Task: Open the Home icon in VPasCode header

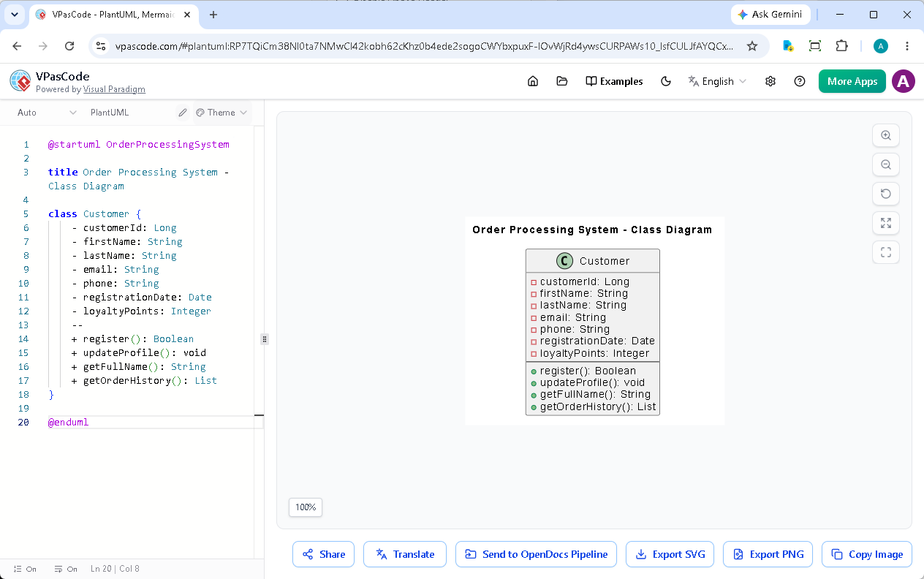Action: (x=533, y=81)
